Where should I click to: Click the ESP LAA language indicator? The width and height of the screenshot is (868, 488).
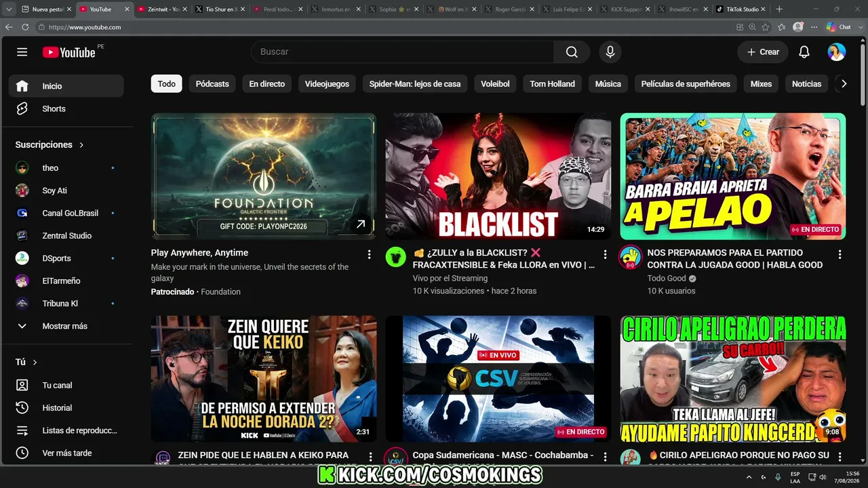pos(795,476)
